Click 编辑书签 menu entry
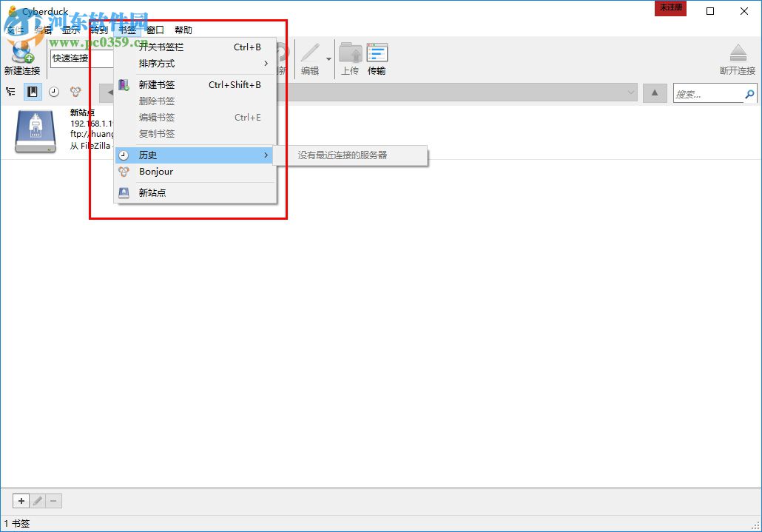762x532 pixels. tap(196, 117)
